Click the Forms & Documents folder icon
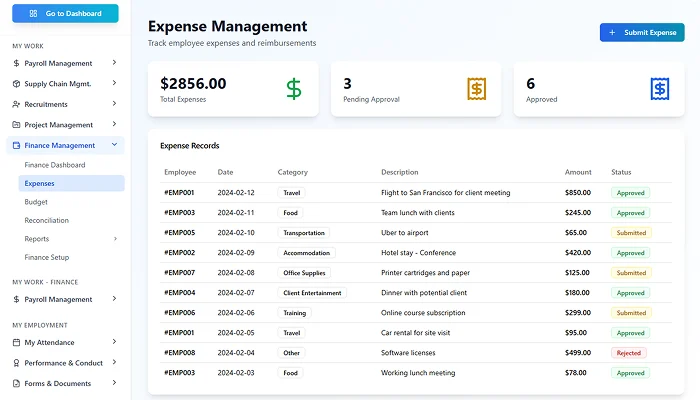Image resolution: width=700 pixels, height=400 pixels. coord(16,383)
